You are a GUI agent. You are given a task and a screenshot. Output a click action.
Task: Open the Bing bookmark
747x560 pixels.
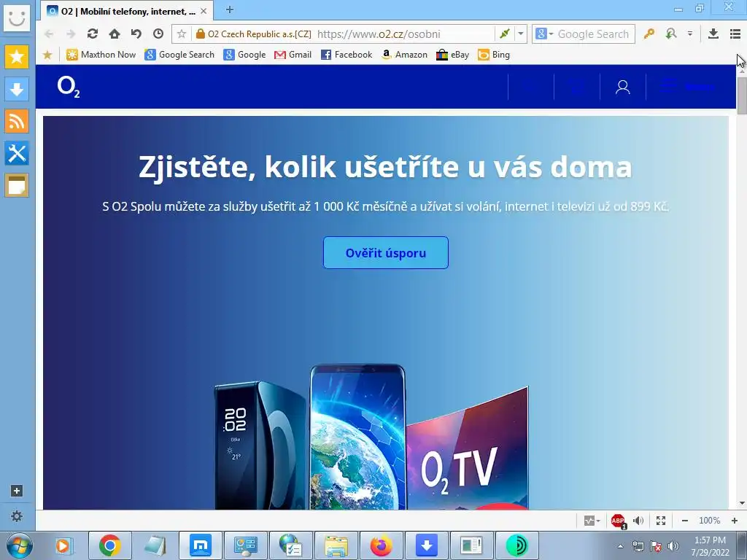coord(494,55)
